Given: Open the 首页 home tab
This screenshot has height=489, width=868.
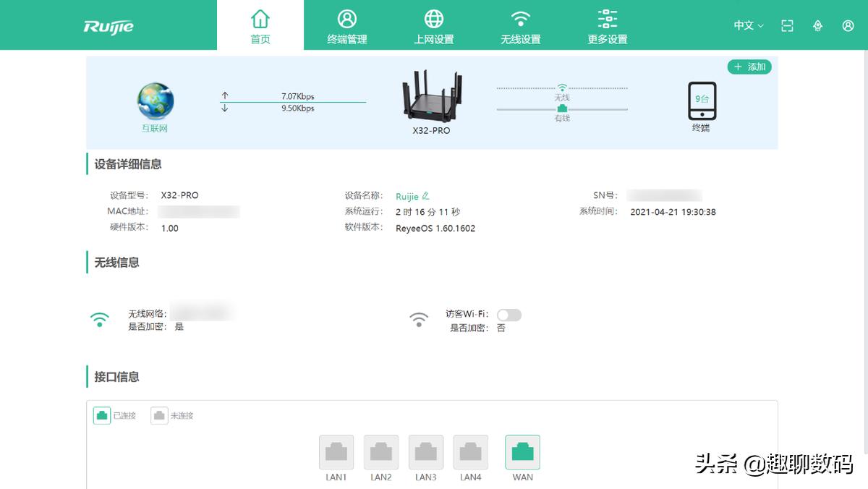Looking at the screenshot, I should (x=260, y=24).
